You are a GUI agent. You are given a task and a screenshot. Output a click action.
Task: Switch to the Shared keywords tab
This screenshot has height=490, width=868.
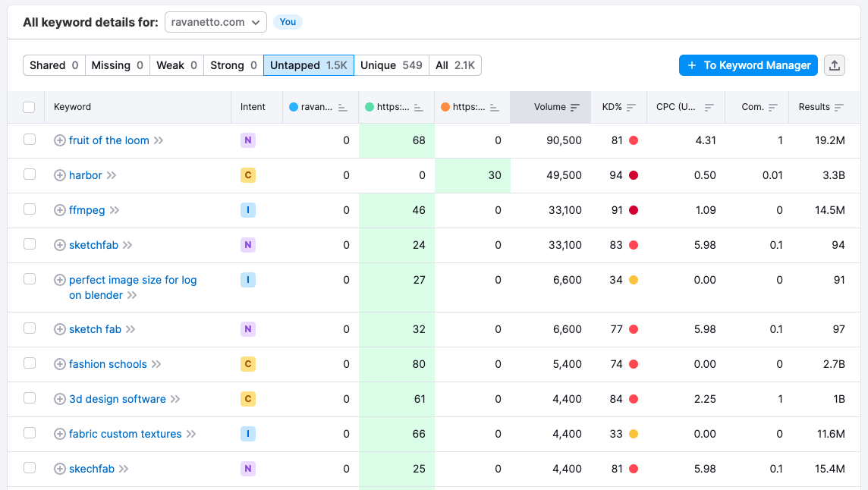[55, 65]
